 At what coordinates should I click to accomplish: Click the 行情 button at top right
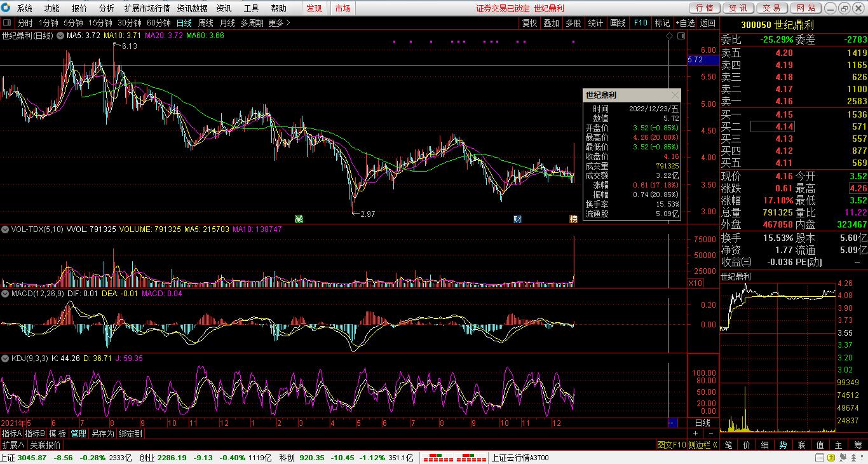[705, 8]
